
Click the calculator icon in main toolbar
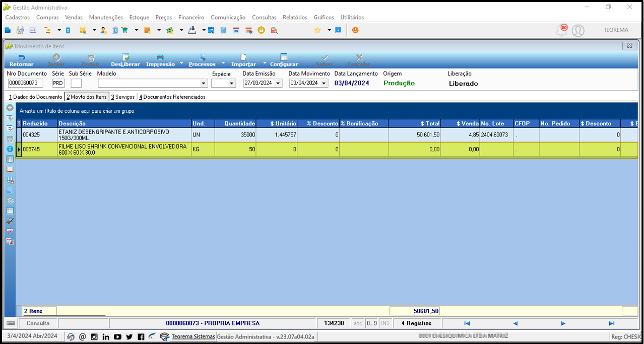tap(223, 30)
